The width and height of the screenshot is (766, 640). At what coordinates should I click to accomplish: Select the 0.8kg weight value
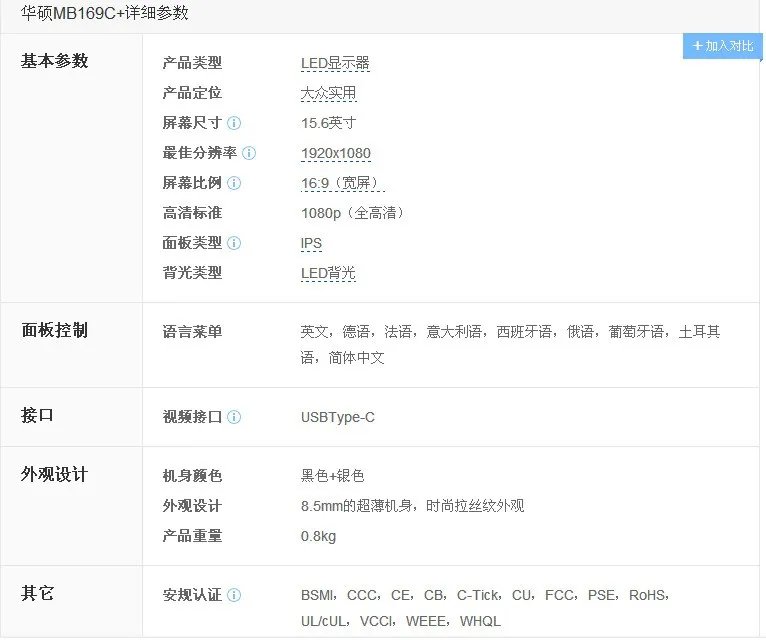click(318, 536)
